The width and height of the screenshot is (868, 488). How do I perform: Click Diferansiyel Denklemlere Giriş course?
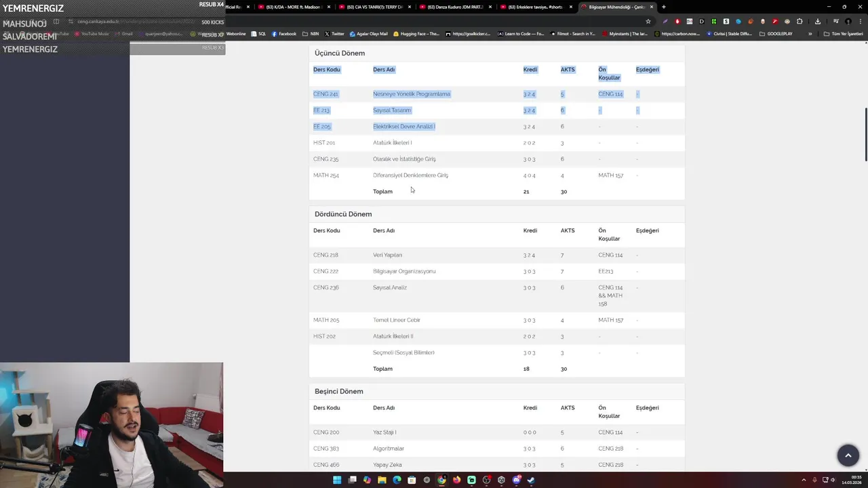(x=410, y=176)
